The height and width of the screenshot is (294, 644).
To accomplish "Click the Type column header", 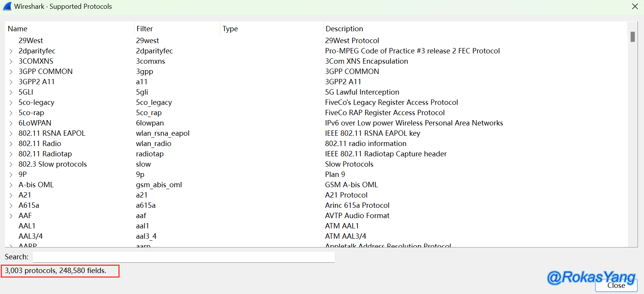I will tap(230, 29).
